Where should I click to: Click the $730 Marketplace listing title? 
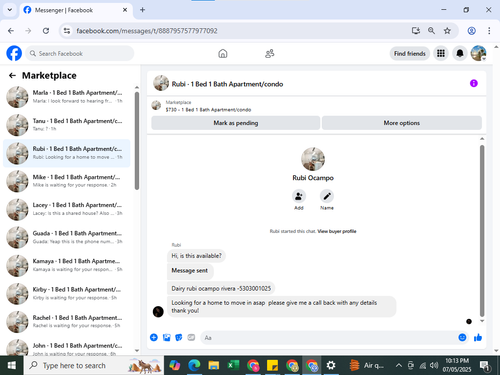(x=208, y=110)
